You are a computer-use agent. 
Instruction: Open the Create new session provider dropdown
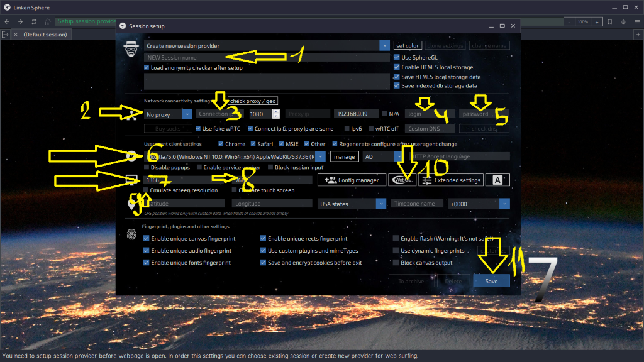pos(384,46)
